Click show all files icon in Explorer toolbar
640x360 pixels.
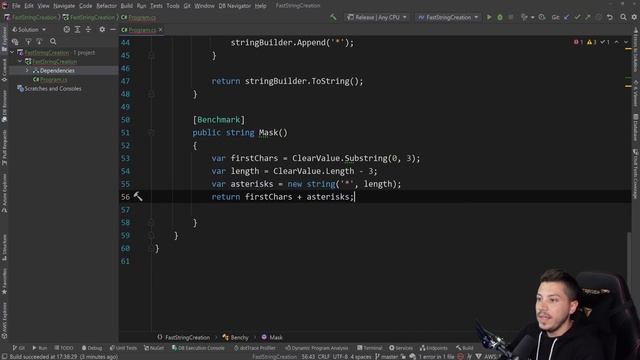coord(15,42)
